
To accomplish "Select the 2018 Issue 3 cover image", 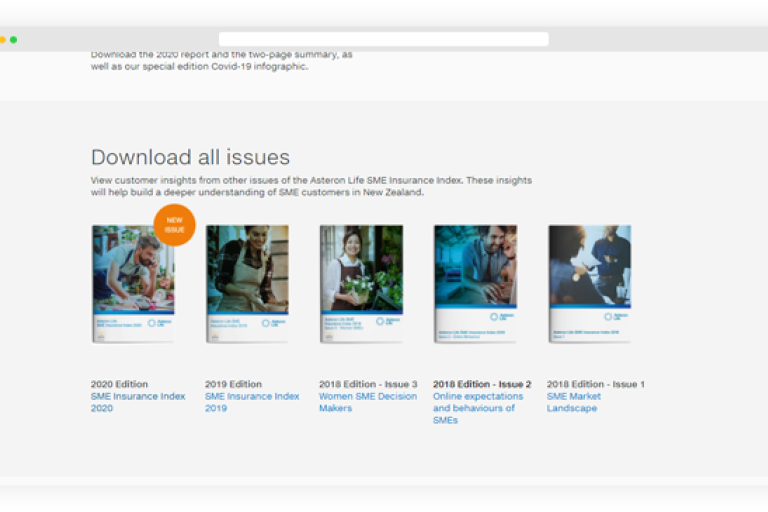I will click(361, 284).
